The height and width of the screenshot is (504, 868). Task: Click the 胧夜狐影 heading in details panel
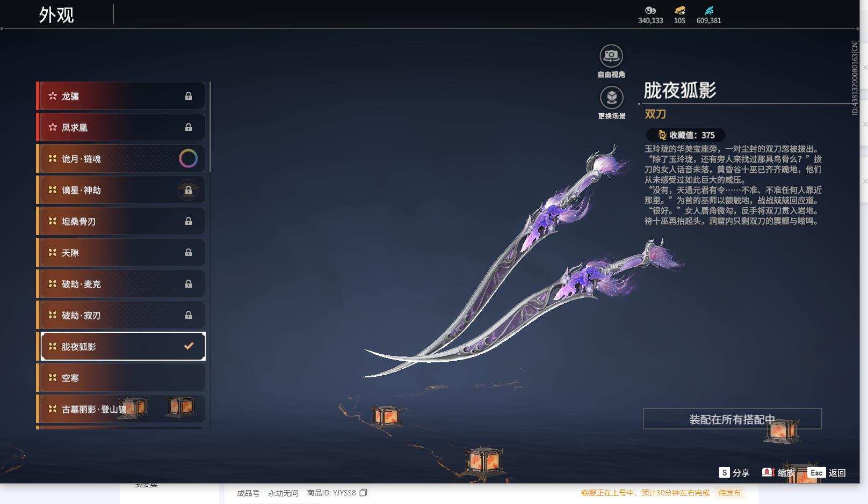point(680,90)
